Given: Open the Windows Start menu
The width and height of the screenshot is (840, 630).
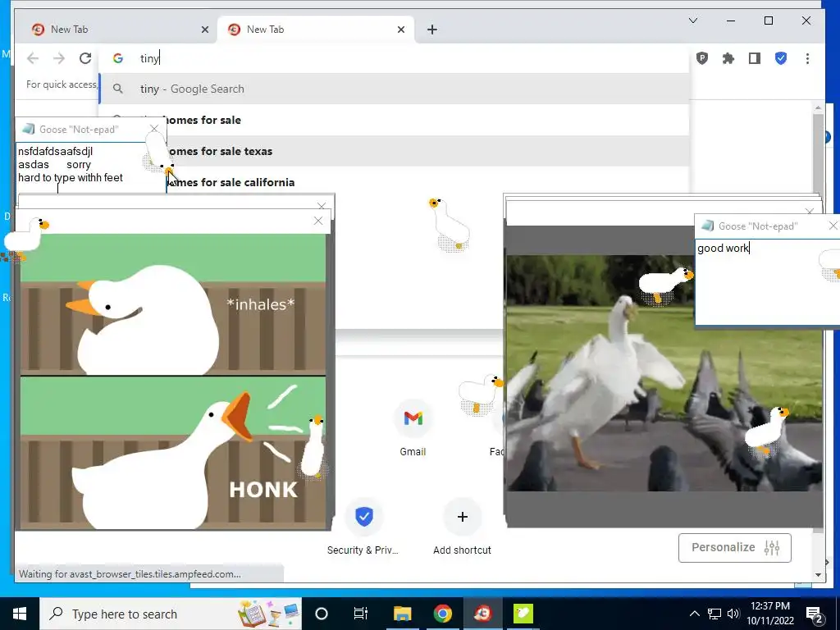Looking at the screenshot, I should pos(20,614).
